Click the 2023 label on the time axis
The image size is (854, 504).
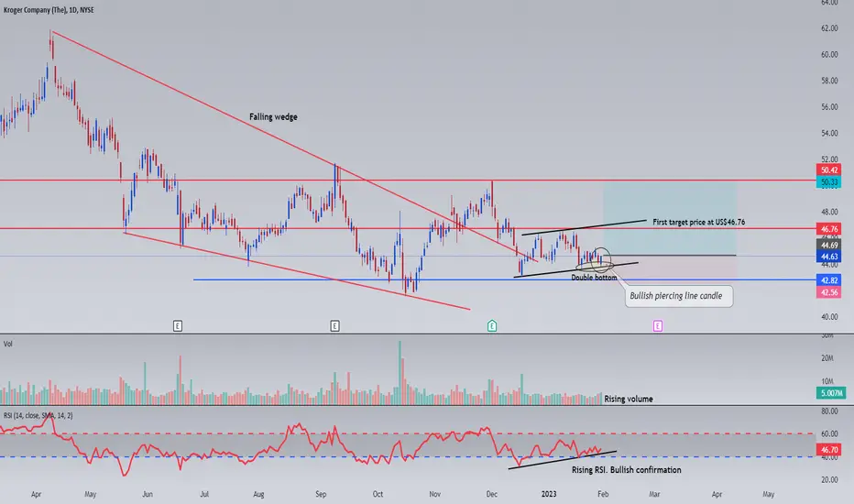tap(549, 494)
